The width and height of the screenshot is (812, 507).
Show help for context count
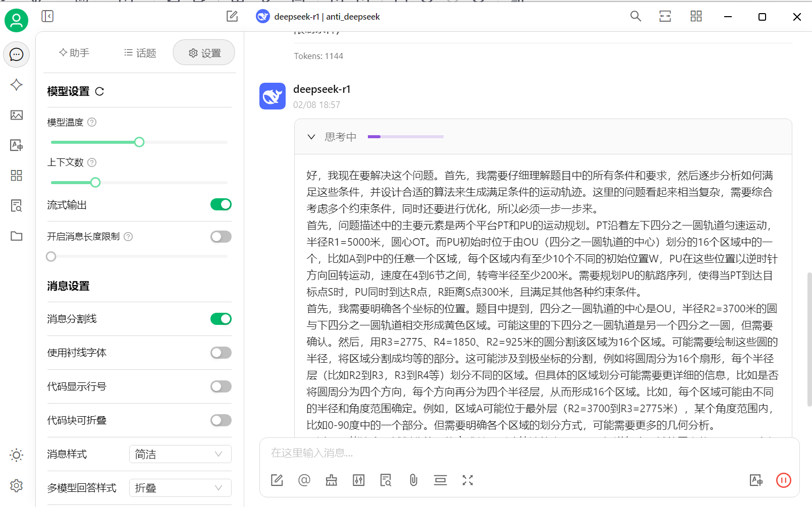(92, 162)
